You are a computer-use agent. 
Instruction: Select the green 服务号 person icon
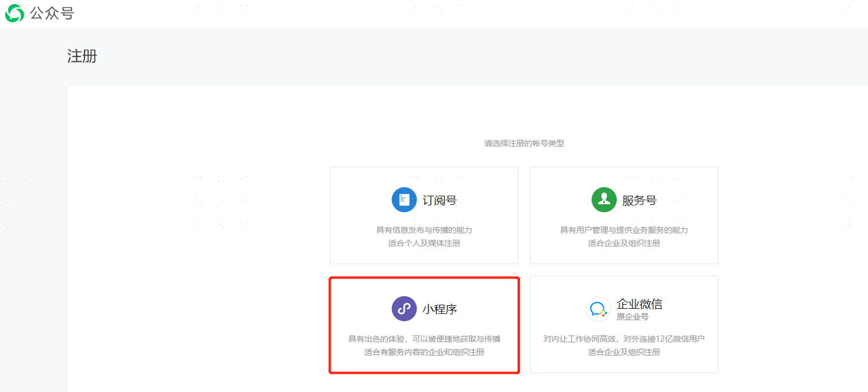coord(604,200)
